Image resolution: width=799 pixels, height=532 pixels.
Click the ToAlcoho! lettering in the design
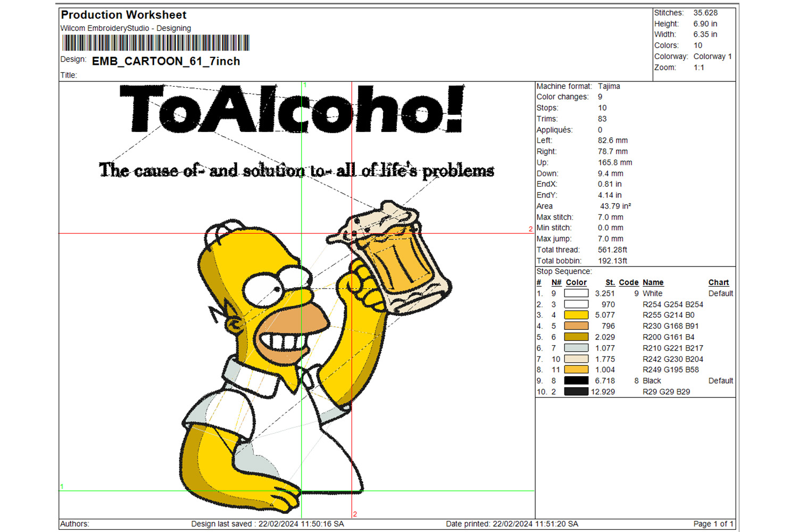pos(292,109)
